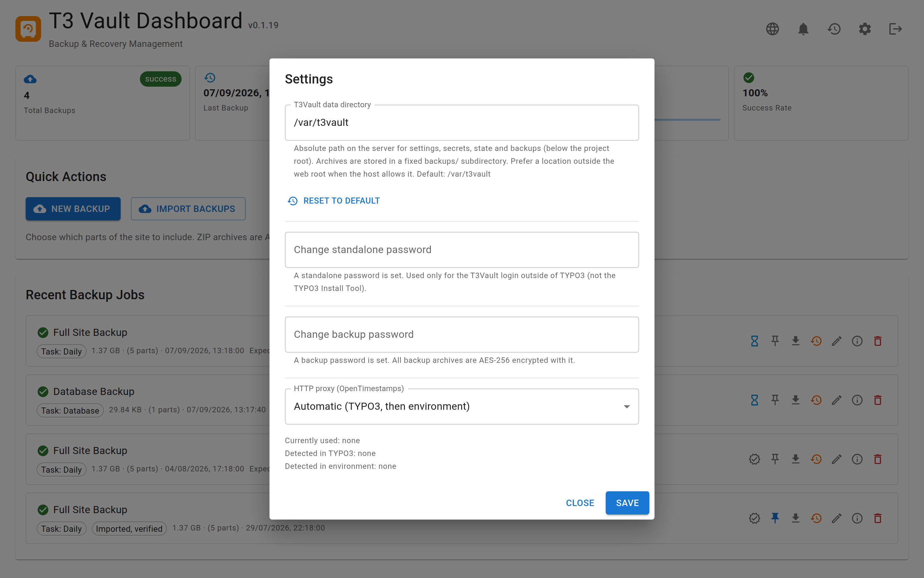
Task: Restore the 04/08/2026 Full Site Backup
Action: [816, 459]
